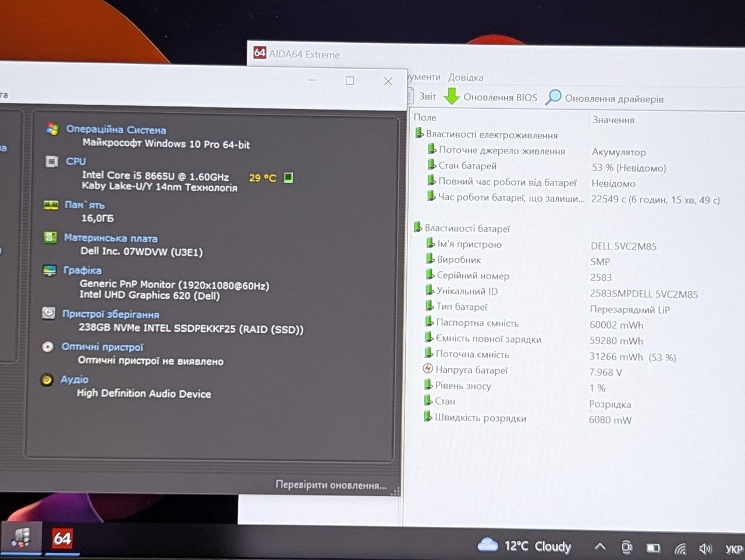This screenshot has width=745, height=560.
Task: Click the disc icon next to Оптичні пристрої
Action: point(48,347)
